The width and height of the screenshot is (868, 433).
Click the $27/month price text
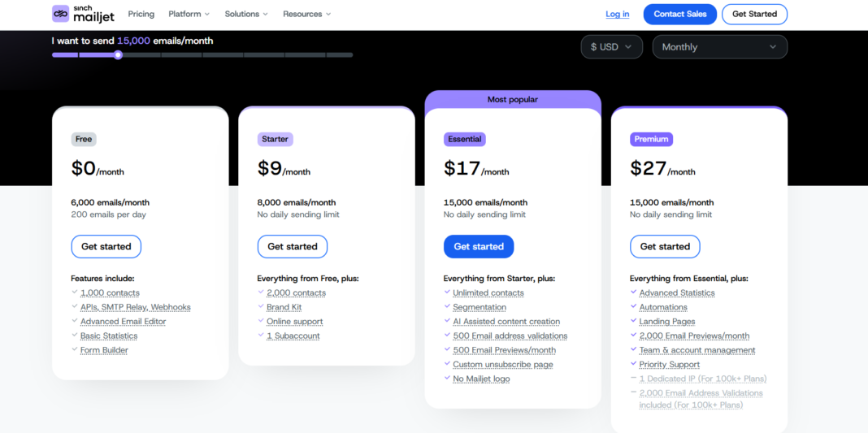coord(662,168)
